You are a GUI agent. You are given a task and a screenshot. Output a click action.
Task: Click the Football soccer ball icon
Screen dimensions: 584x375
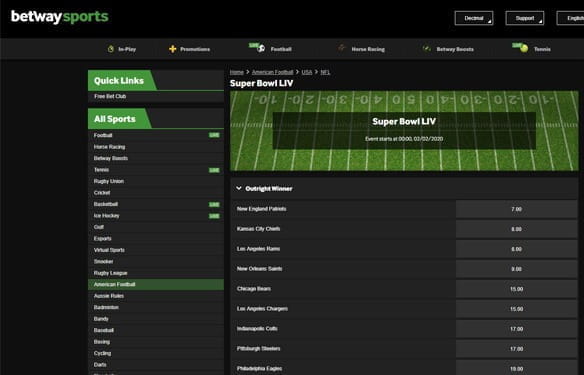(260, 48)
